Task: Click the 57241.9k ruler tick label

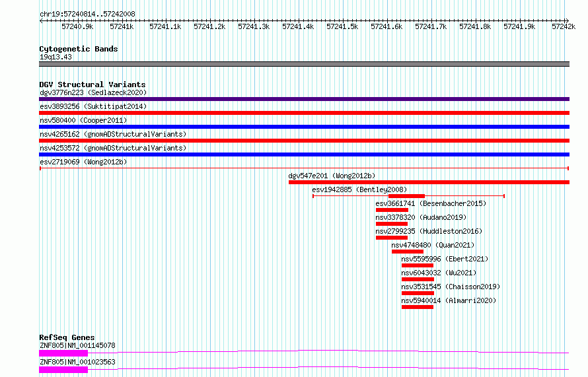Action: coord(519,26)
